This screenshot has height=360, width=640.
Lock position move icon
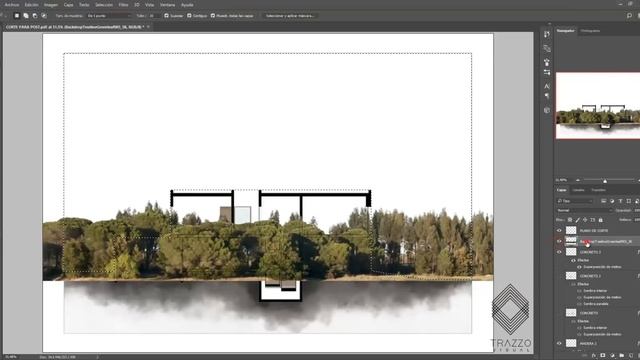point(585,220)
